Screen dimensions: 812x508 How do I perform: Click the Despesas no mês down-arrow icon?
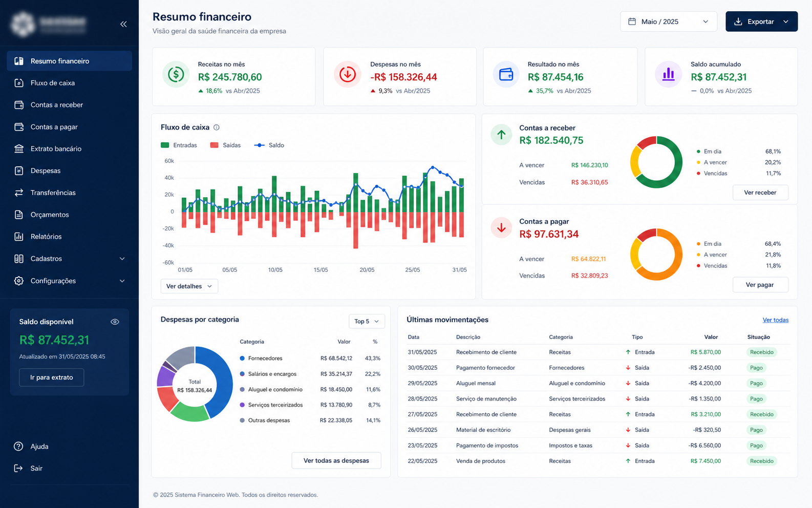[348, 74]
